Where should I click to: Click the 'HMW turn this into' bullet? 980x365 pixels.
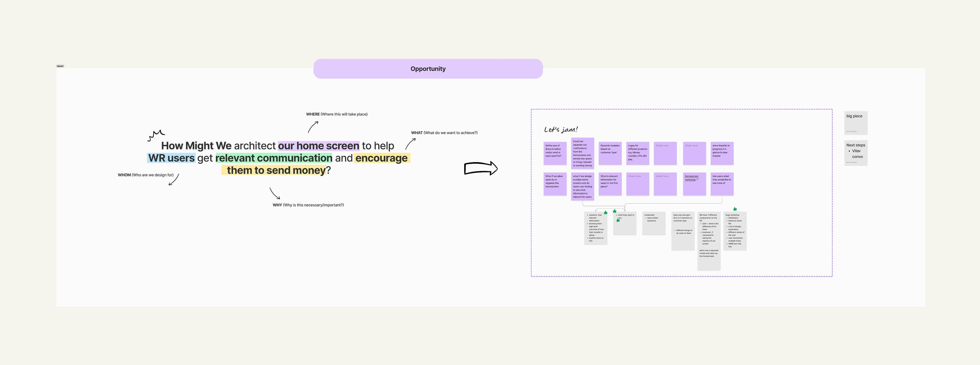coord(734,245)
